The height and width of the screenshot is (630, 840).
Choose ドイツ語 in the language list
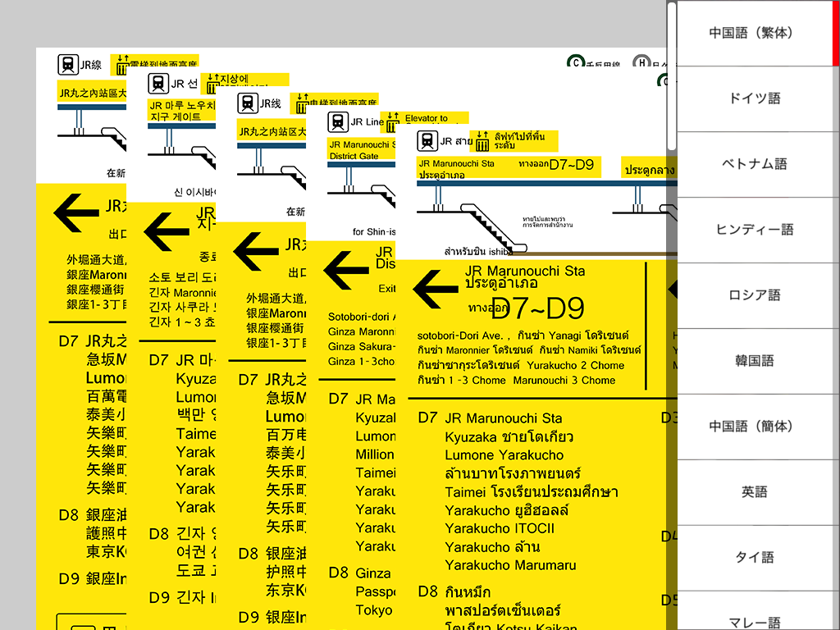[x=754, y=98]
